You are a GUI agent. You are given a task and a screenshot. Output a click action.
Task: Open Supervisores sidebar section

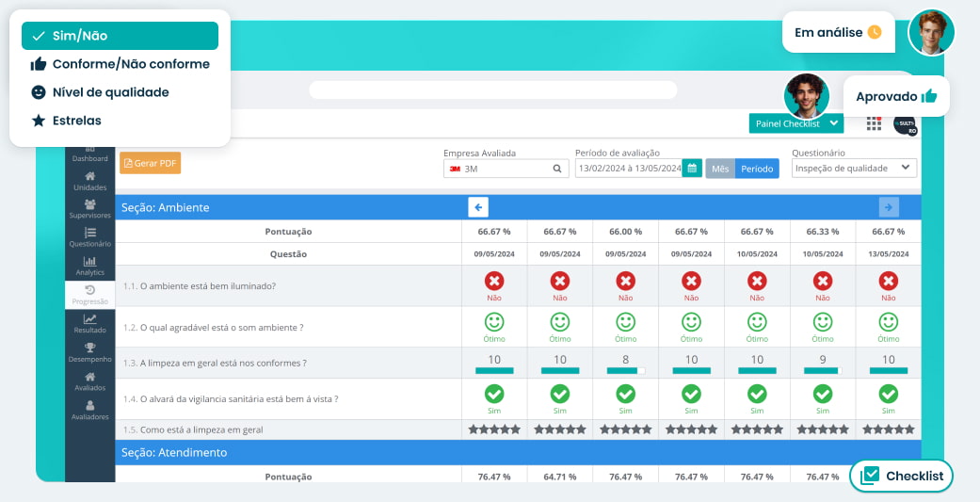[89, 209]
